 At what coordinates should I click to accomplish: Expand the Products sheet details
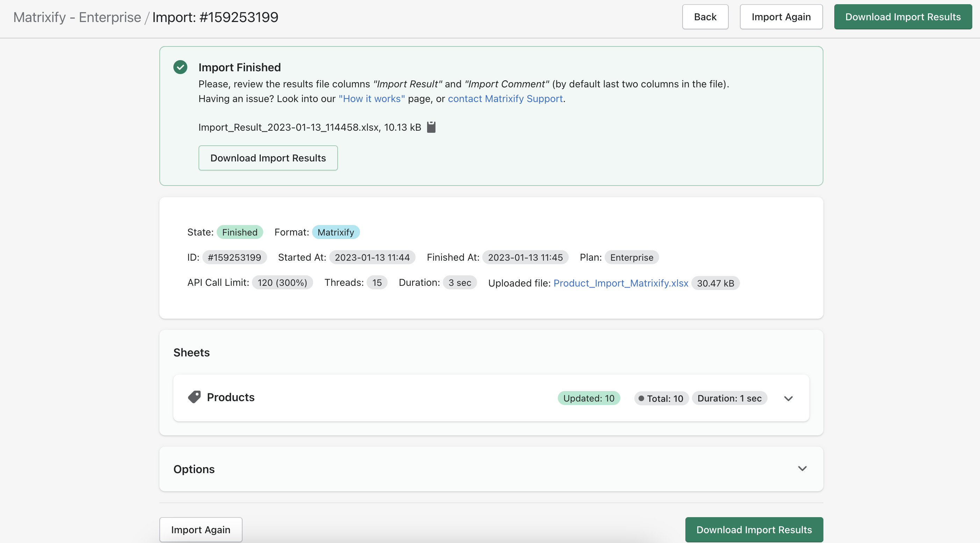pos(788,398)
